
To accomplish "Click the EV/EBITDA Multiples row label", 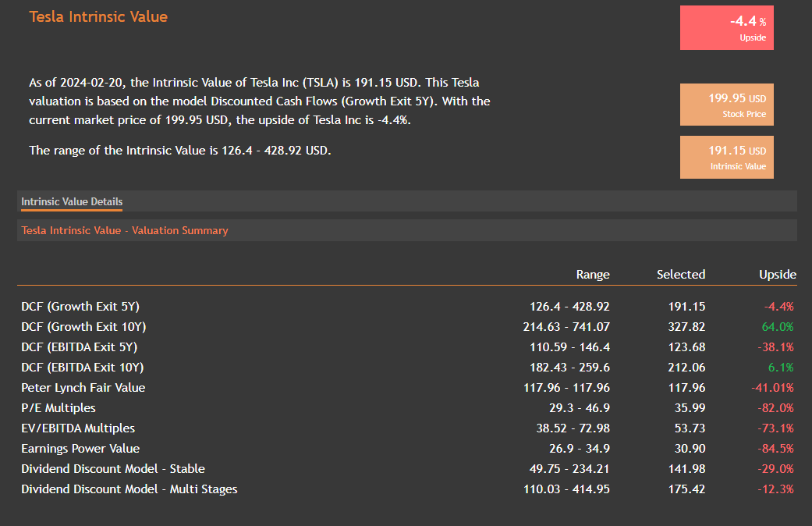I will [78, 428].
